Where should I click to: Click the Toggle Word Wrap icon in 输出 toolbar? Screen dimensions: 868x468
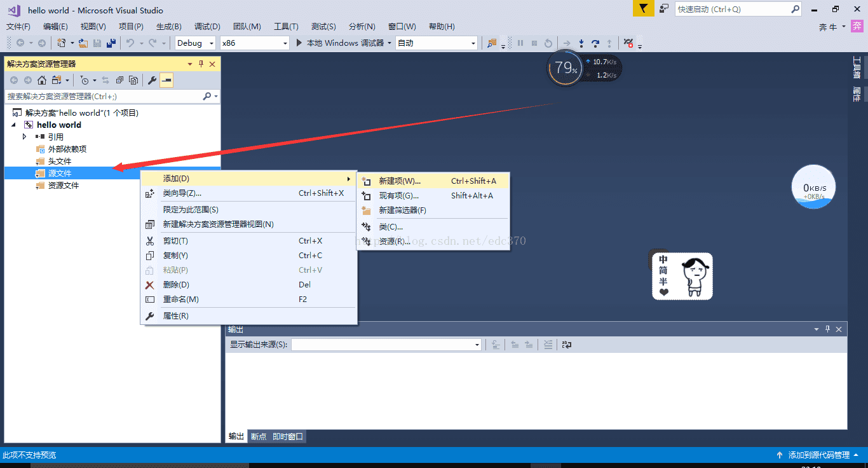click(x=567, y=345)
